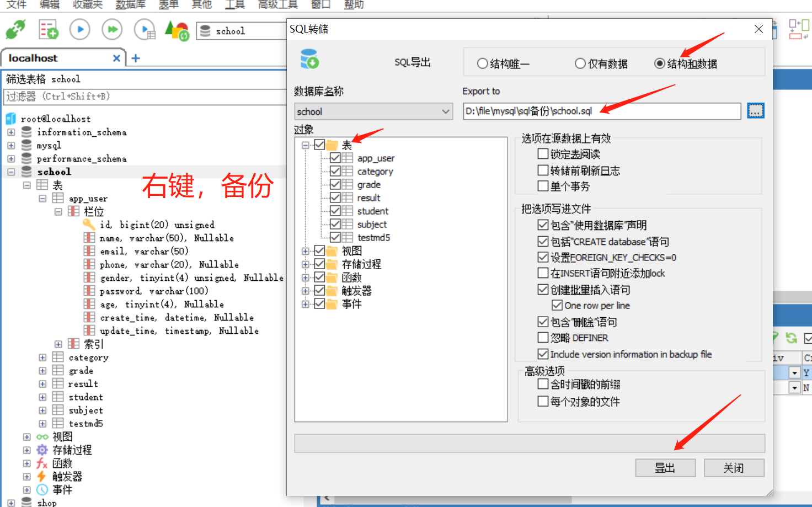Open the 编辑 menu
Image resolution: width=812 pixels, height=507 pixels.
(x=49, y=4)
